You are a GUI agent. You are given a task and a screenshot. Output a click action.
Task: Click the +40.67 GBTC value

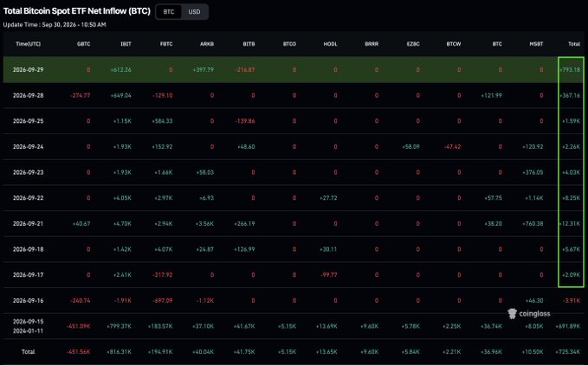[81, 223]
